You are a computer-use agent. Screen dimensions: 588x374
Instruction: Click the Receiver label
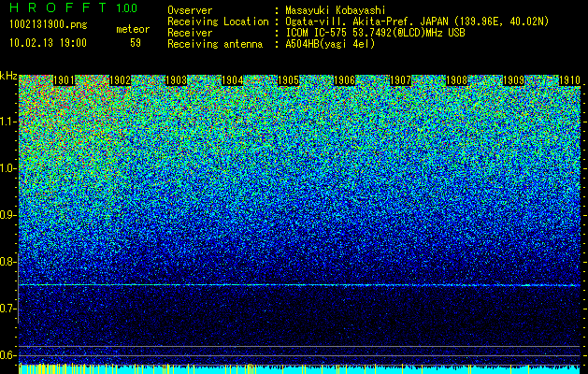click(x=190, y=33)
